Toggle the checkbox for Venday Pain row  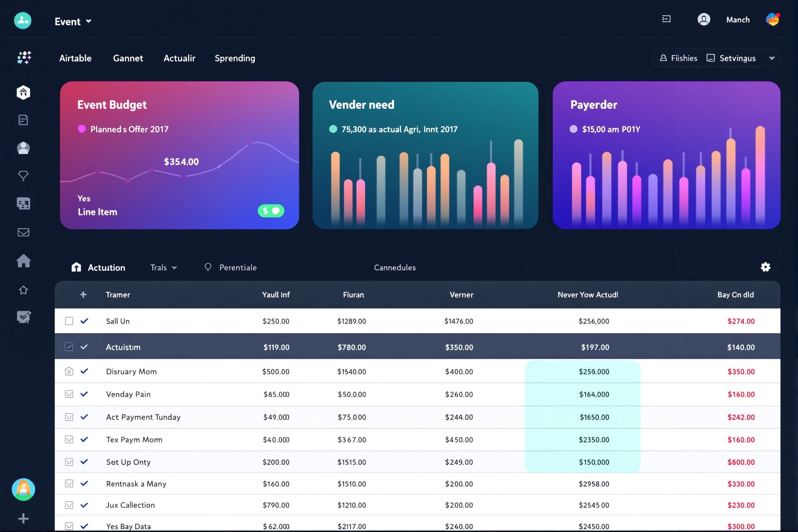point(69,394)
